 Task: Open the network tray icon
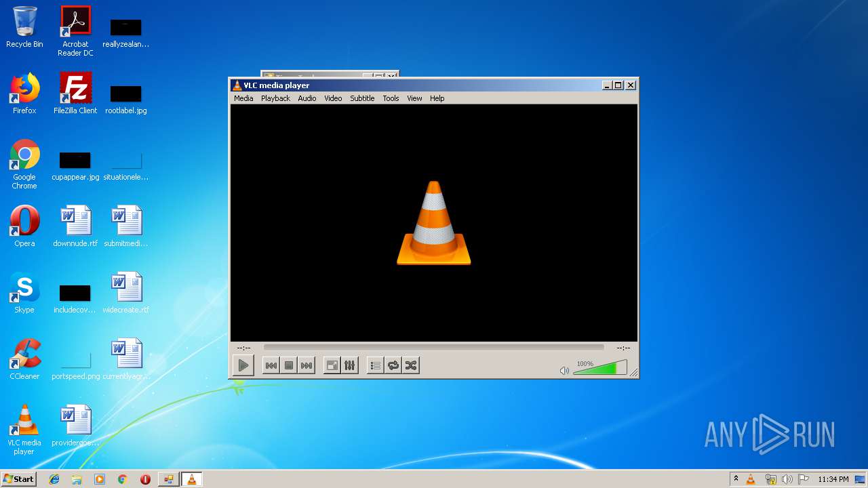(x=770, y=479)
